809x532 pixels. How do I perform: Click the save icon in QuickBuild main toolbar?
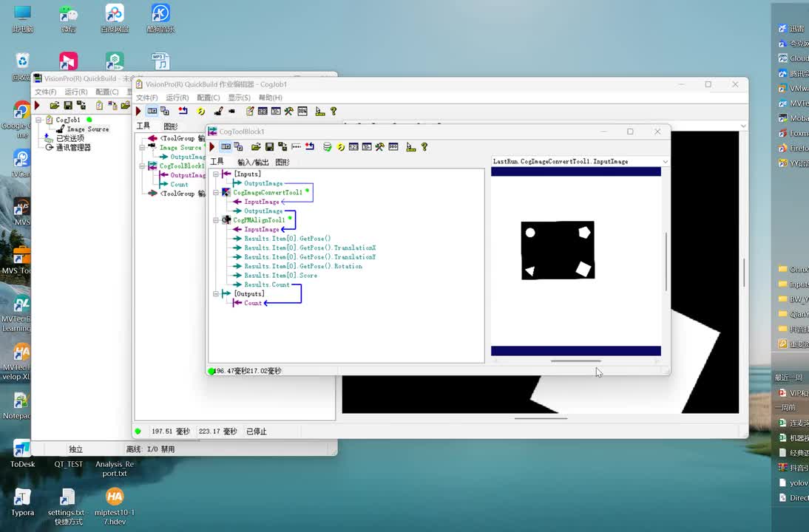[x=67, y=105]
